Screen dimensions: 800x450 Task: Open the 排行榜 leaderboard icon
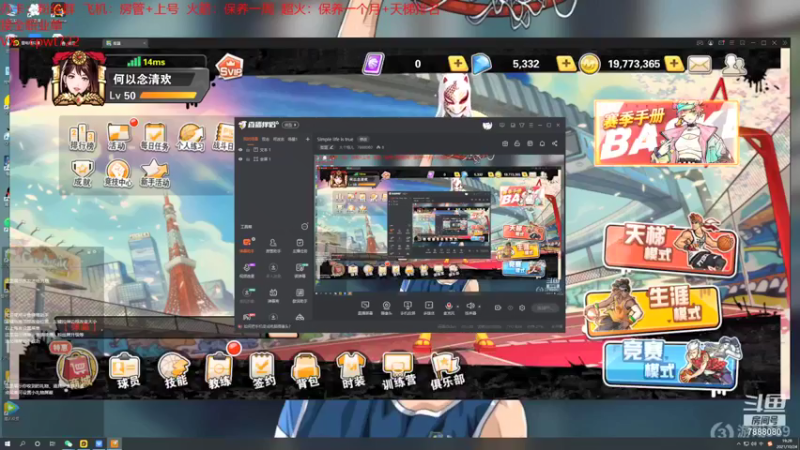click(x=82, y=137)
